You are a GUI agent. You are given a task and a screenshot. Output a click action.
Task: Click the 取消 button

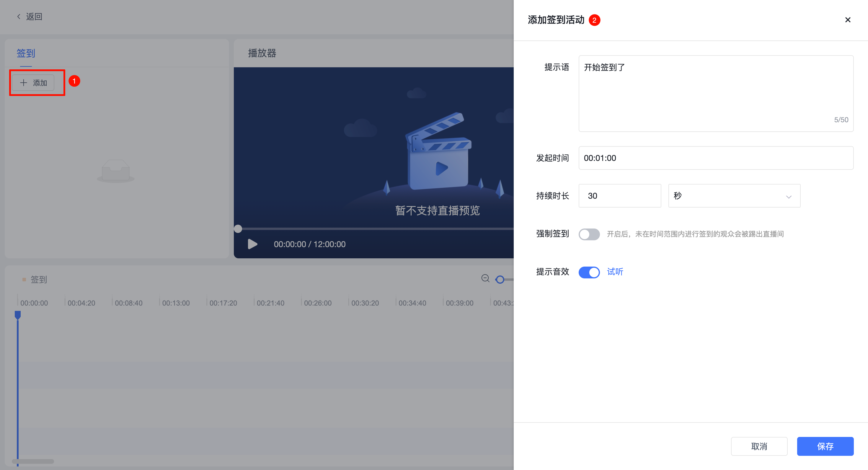759,446
